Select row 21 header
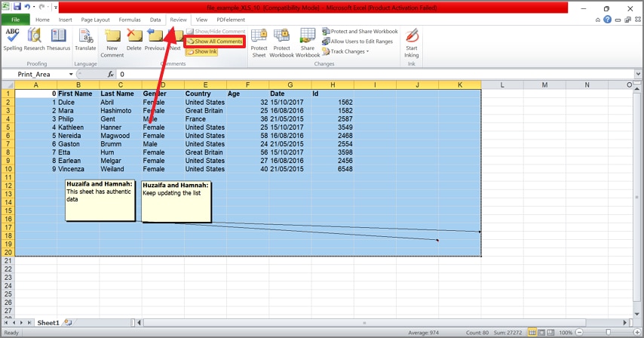This screenshot has height=338, width=644. pyautogui.click(x=8, y=261)
